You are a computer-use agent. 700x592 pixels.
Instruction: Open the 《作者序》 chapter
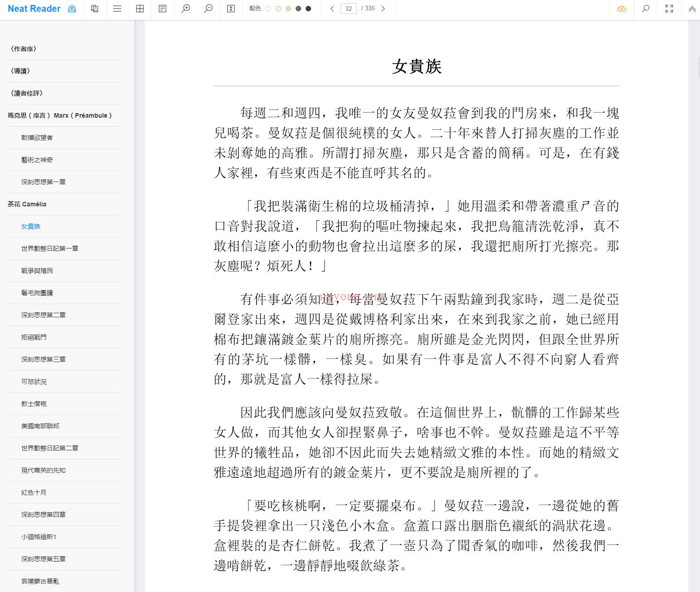pos(23,49)
